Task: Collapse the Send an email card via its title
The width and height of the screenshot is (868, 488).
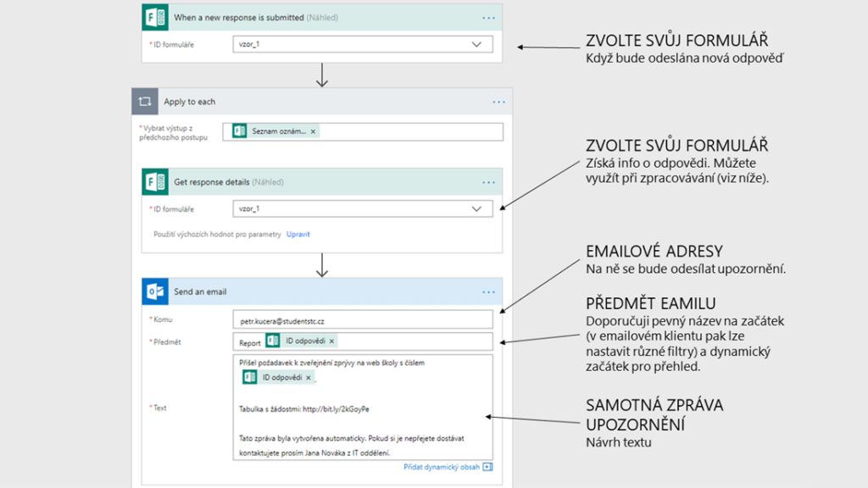Action: pyautogui.click(x=200, y=291)
